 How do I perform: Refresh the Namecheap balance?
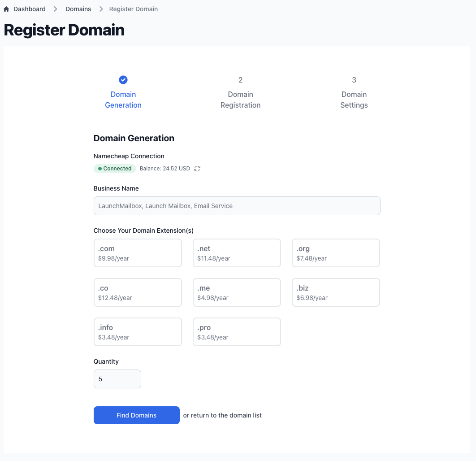click(x=197, y=169)
